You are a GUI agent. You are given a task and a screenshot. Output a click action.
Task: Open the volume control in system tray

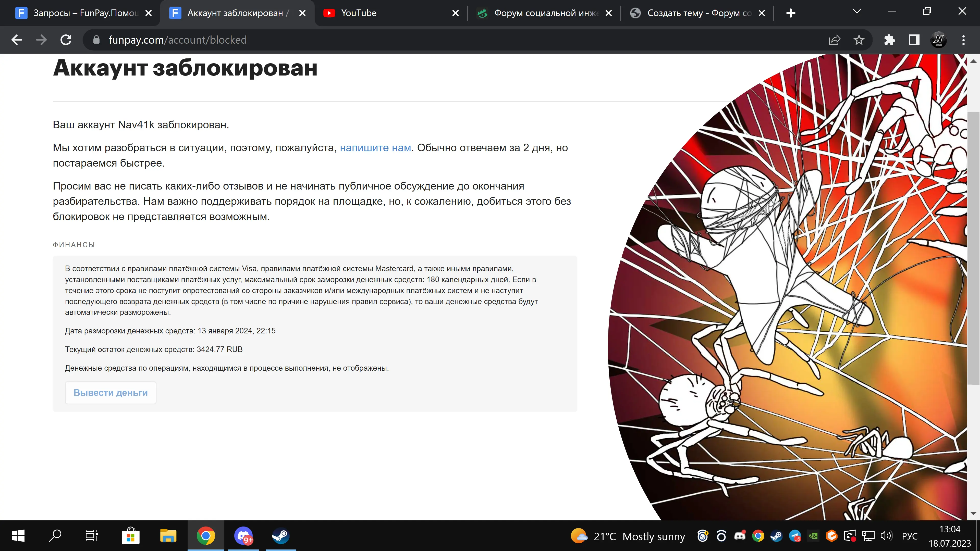[x=886, y=536]
